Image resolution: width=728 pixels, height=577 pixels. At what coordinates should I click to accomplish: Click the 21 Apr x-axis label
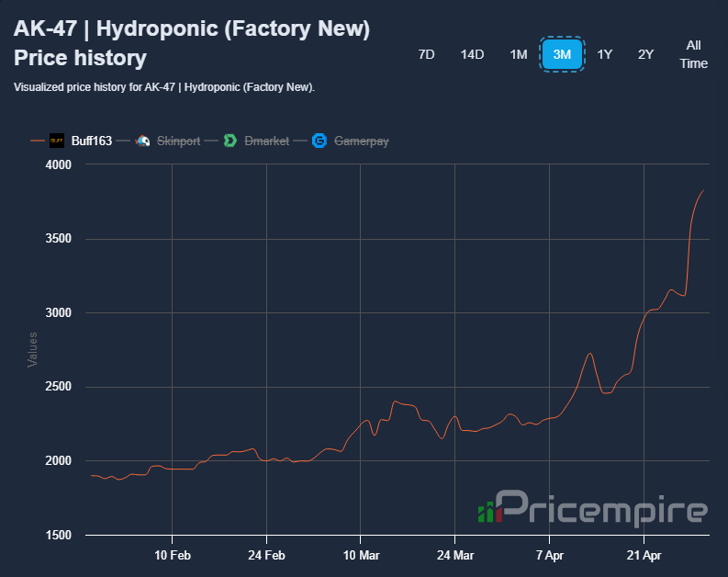[x=644, y=555]
